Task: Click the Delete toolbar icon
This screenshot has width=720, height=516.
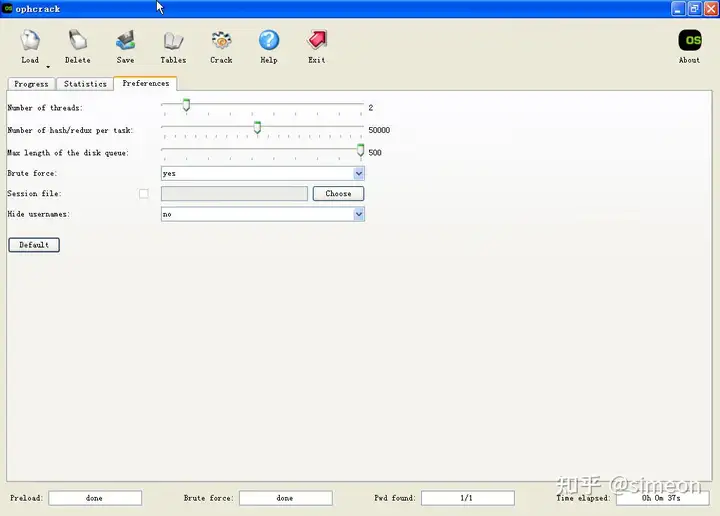Action: (x=78, y=41)
